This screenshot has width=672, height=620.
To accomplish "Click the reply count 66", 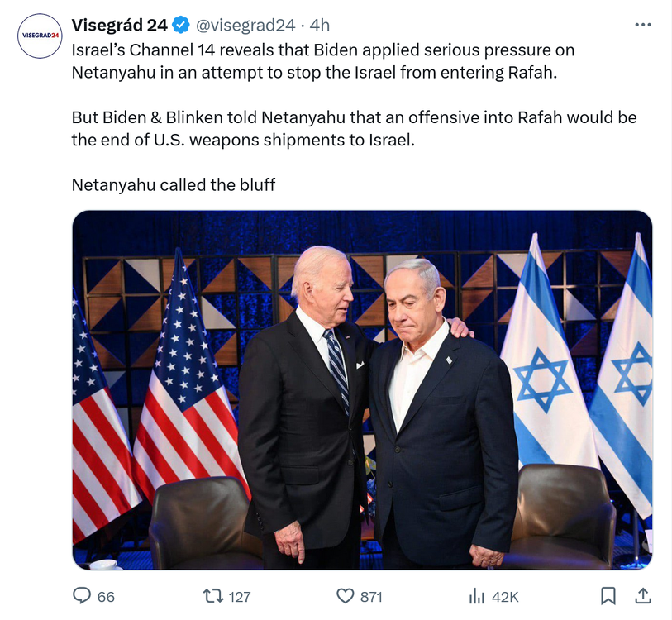I will [106, 596].
